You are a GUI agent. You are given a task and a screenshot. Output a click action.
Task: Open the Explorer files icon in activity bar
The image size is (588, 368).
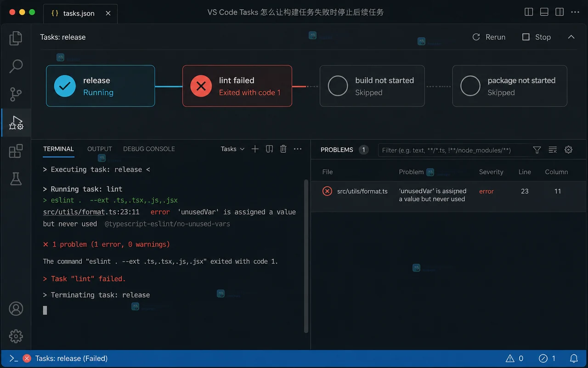(x=16, y=38)
